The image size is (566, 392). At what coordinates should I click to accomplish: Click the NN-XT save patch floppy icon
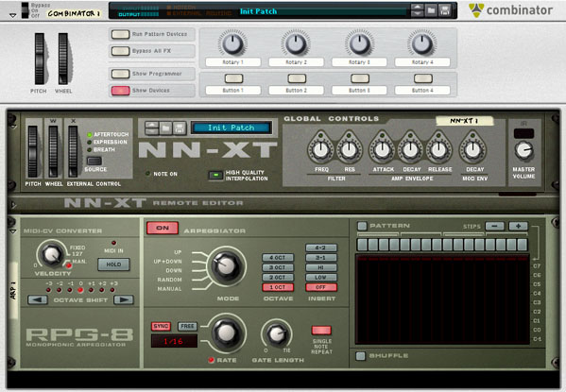click(x=179, y=128)
